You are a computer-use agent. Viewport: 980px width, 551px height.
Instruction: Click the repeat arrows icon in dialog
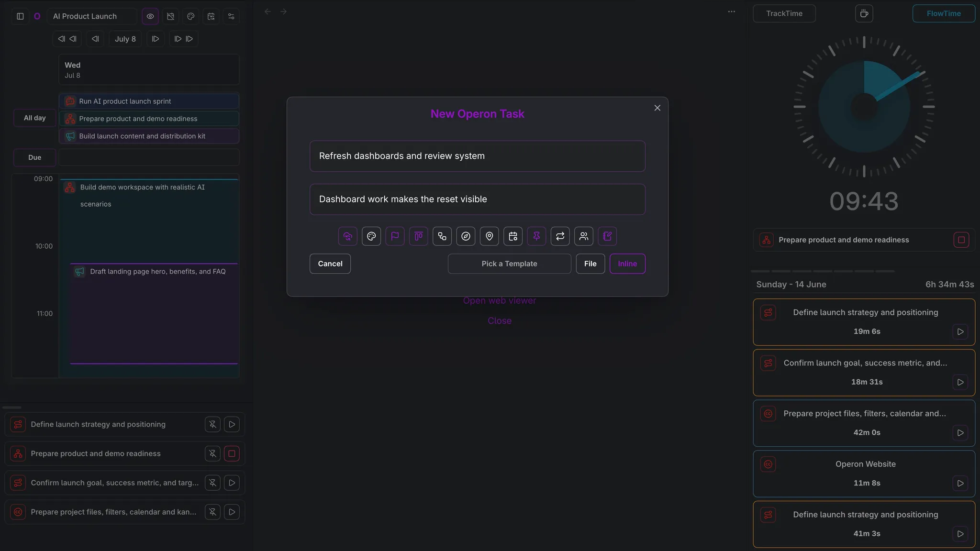click(560, 236)
